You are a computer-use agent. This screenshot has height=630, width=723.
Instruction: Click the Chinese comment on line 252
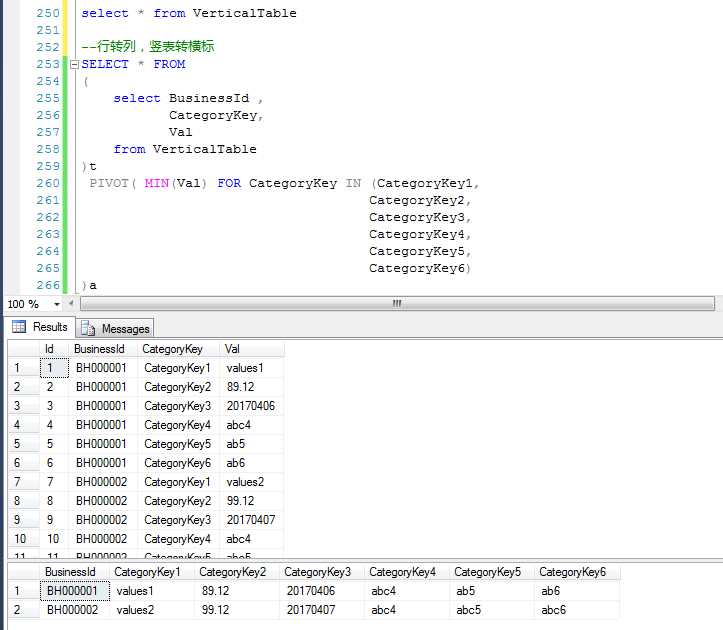click(148, 47)
